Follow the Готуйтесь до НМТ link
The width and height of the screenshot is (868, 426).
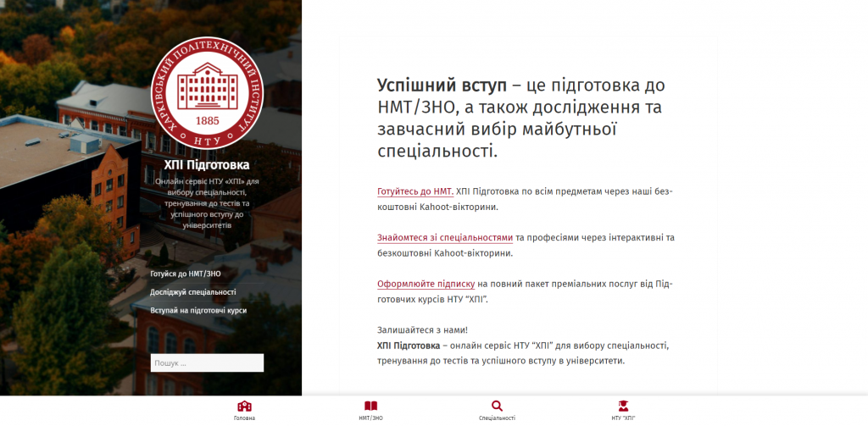pos(415,191)
